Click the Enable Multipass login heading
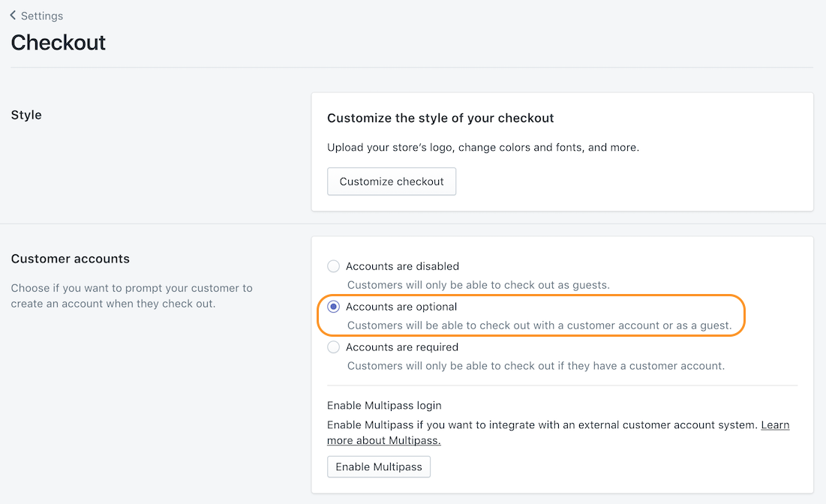The image size is (826, 504). coord(384,406)
